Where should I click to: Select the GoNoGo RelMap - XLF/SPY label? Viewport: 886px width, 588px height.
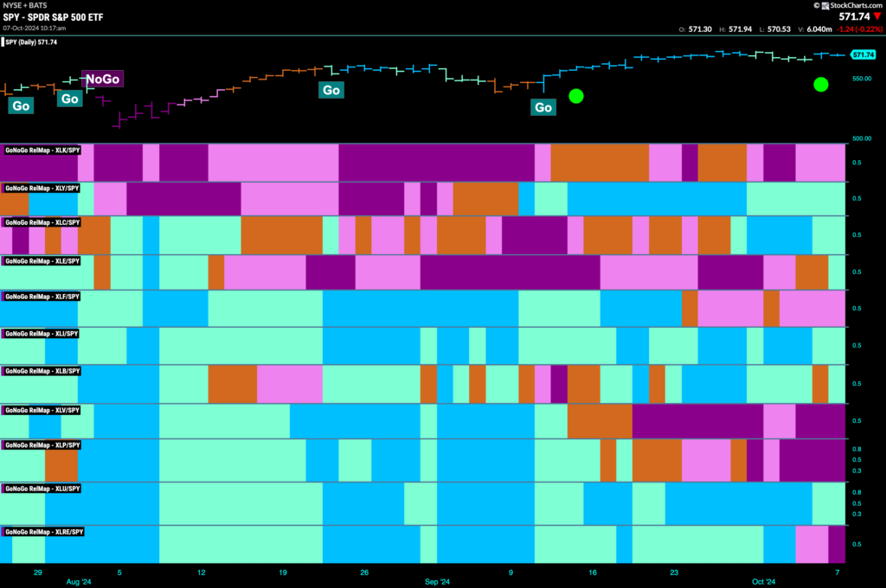point(42,297)
